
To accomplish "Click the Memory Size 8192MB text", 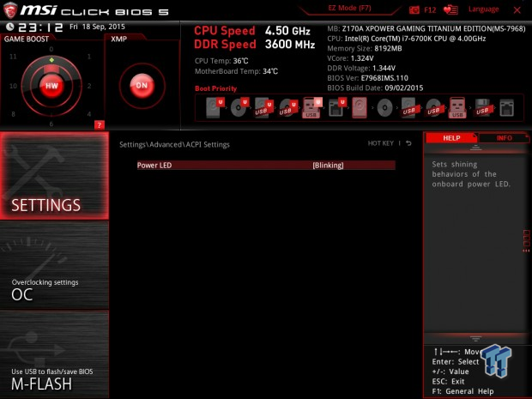I will point(365,49).
